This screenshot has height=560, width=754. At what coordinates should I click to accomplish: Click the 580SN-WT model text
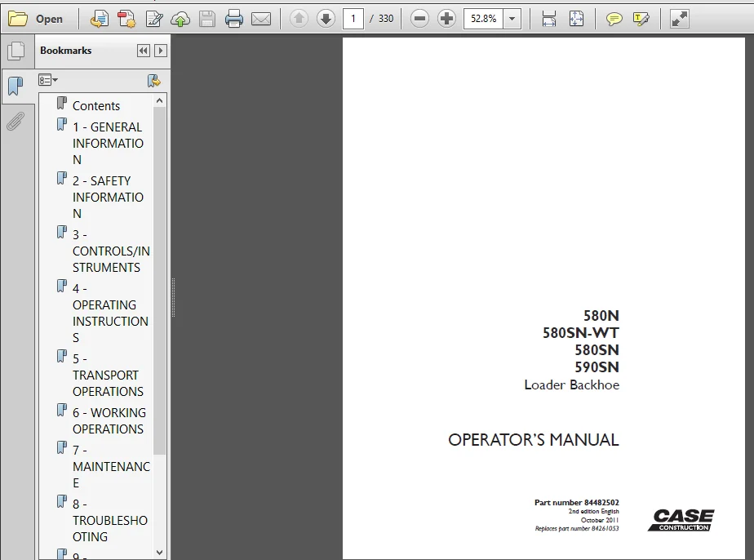tap(580, 333)
